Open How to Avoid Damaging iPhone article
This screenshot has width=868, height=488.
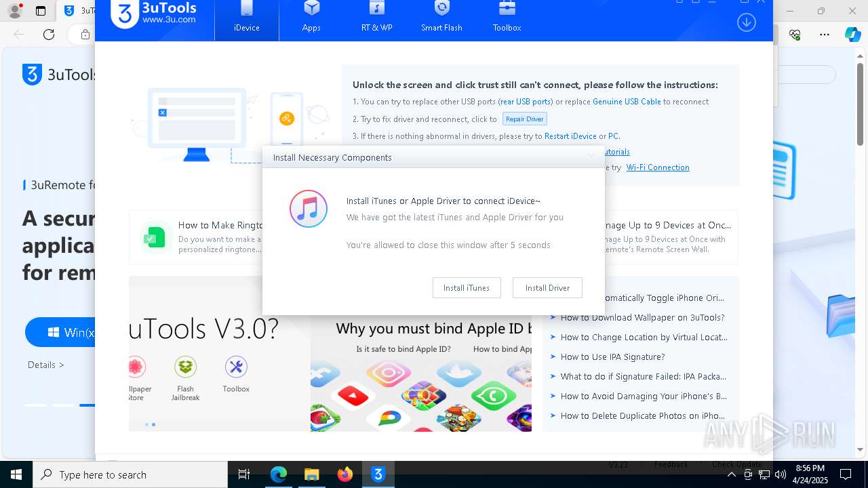point(644,396)
